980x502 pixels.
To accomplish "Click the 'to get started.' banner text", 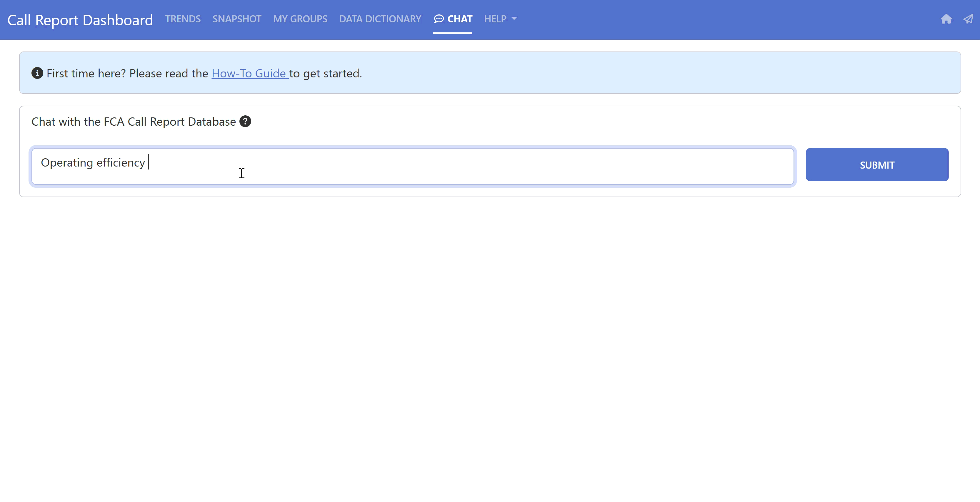I will click(x=326, y=74).
